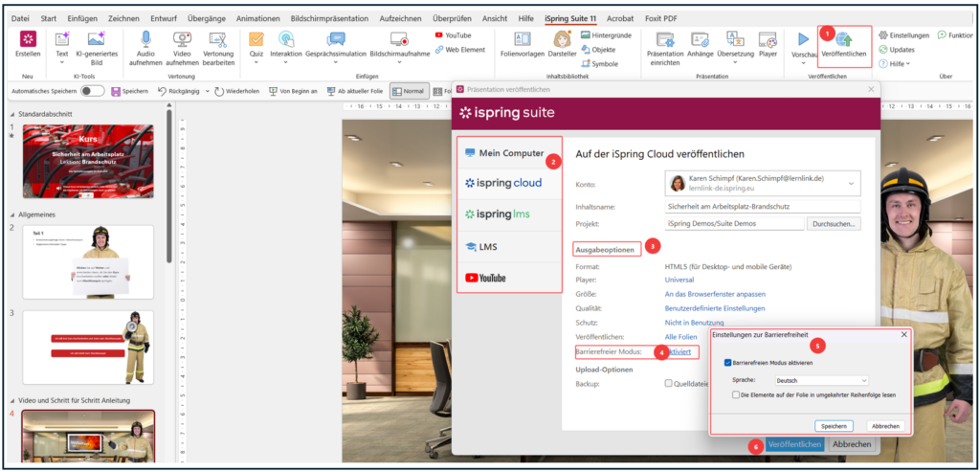
Task: Open the Einfügen tab
Action: click(82, 19)
